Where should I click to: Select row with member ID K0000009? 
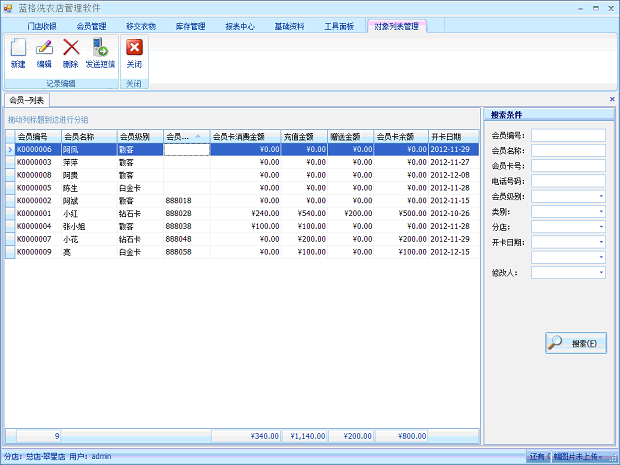coord(242,252)
